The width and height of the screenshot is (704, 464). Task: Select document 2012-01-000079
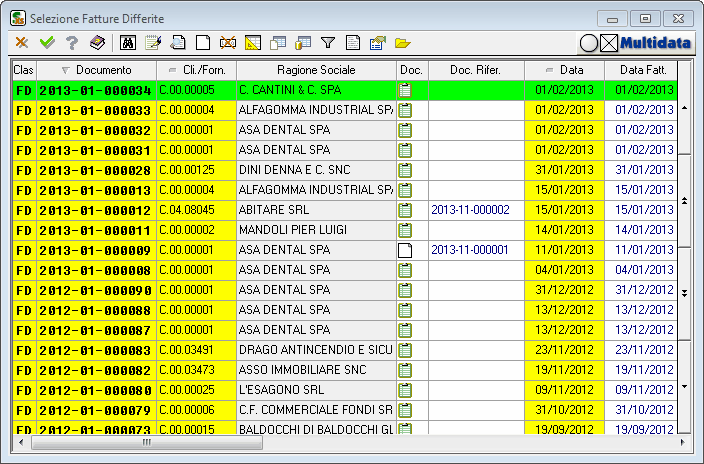click(95, 410)
